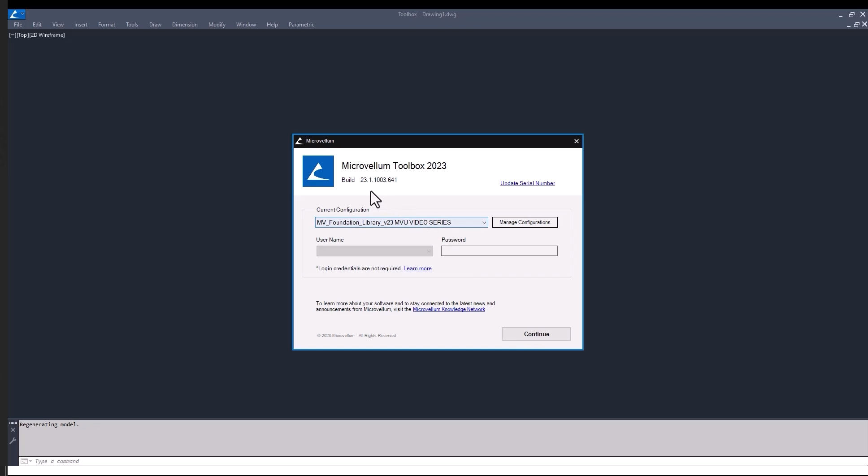Open the User Name dropdown
Image resolution: width=868 pixels, height=476 pixels.
tap(429, 251)
